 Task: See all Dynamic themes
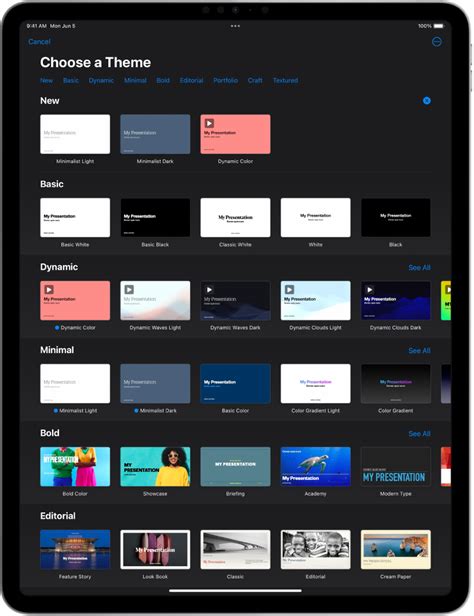point(419,268)
